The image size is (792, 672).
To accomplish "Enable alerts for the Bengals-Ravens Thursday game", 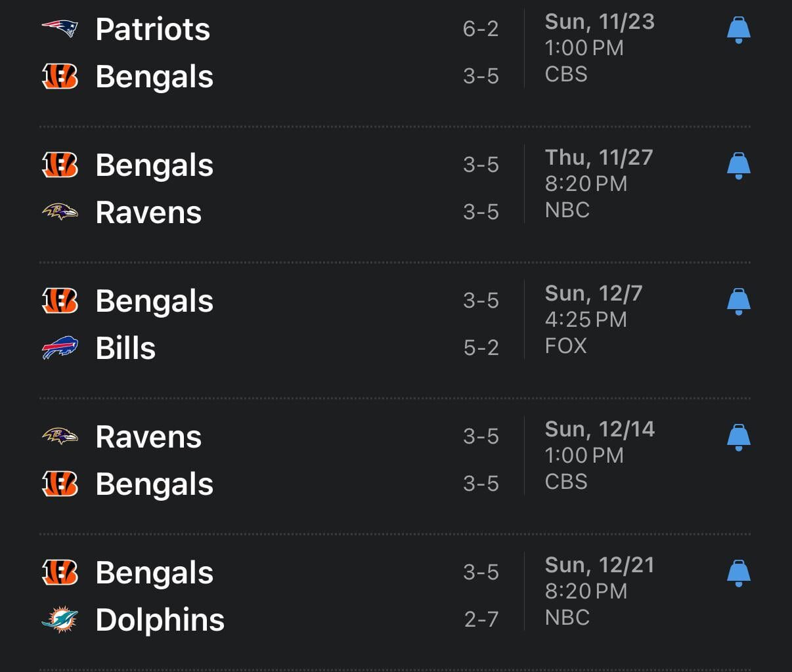I will coord(738,165).
